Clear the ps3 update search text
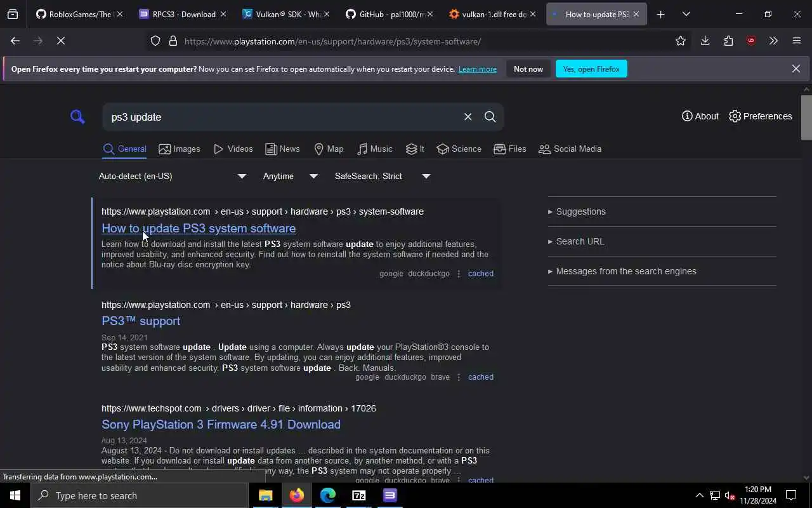This screenshot has width=812, height=508. click(x=468, y=117)
